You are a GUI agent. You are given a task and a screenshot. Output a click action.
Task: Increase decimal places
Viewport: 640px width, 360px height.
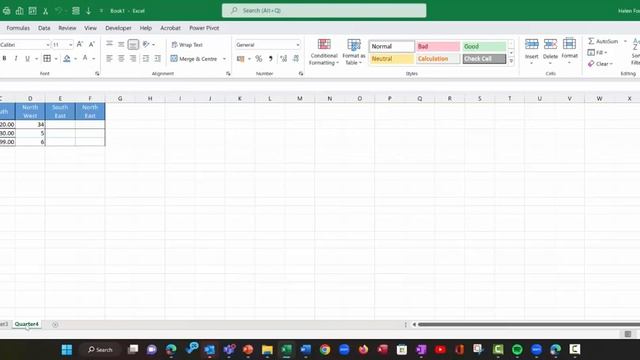[284, 59]
